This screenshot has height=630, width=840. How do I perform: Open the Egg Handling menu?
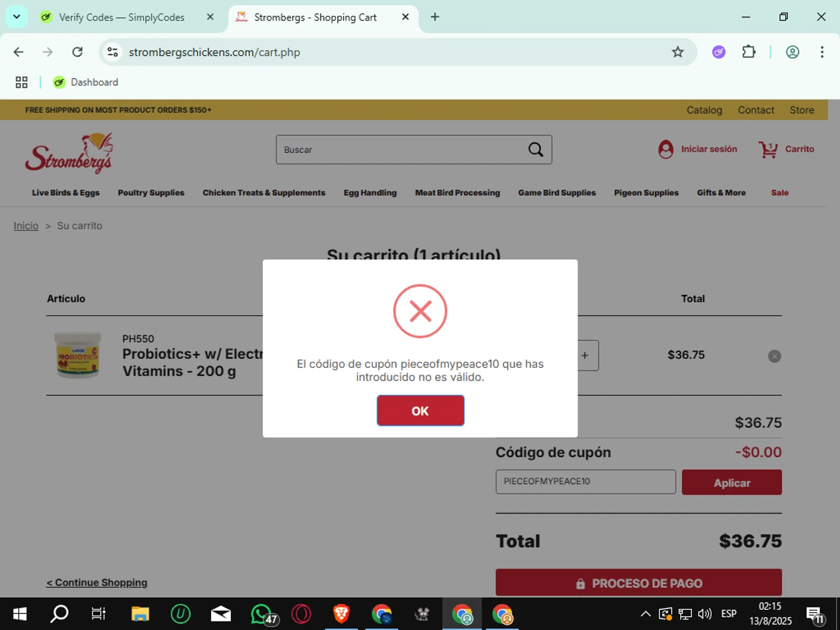coord(370,193)
